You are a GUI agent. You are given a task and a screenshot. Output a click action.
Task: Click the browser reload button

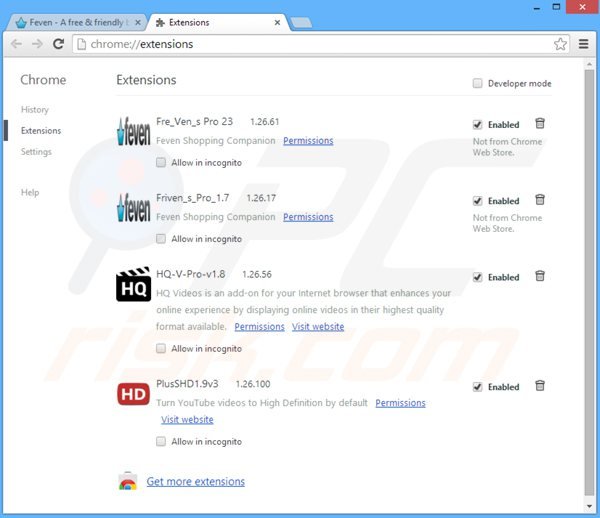pos(59,44)
